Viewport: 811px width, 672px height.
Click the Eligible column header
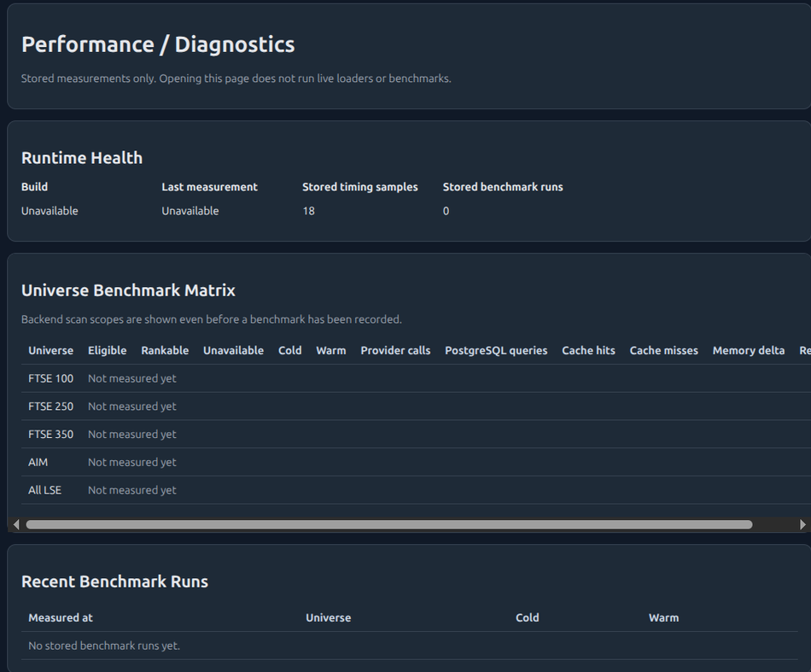[107, 350]
